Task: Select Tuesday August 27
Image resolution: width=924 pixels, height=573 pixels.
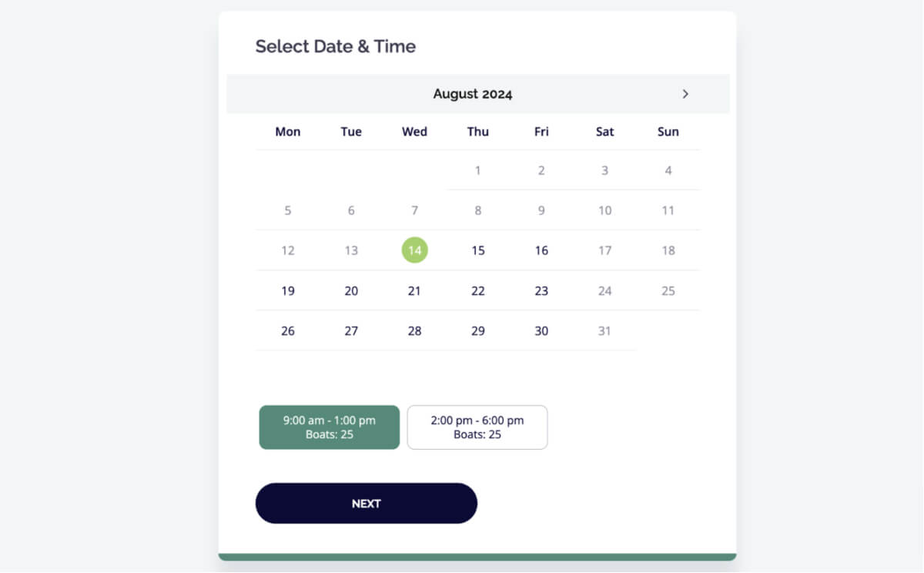Action: click(351, 330)
